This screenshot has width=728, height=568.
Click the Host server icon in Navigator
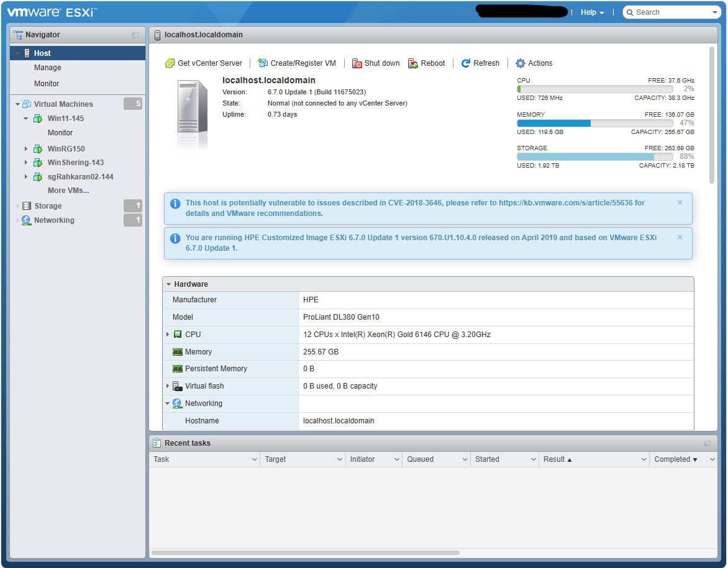pyautogui.click(x=27, y=53)
